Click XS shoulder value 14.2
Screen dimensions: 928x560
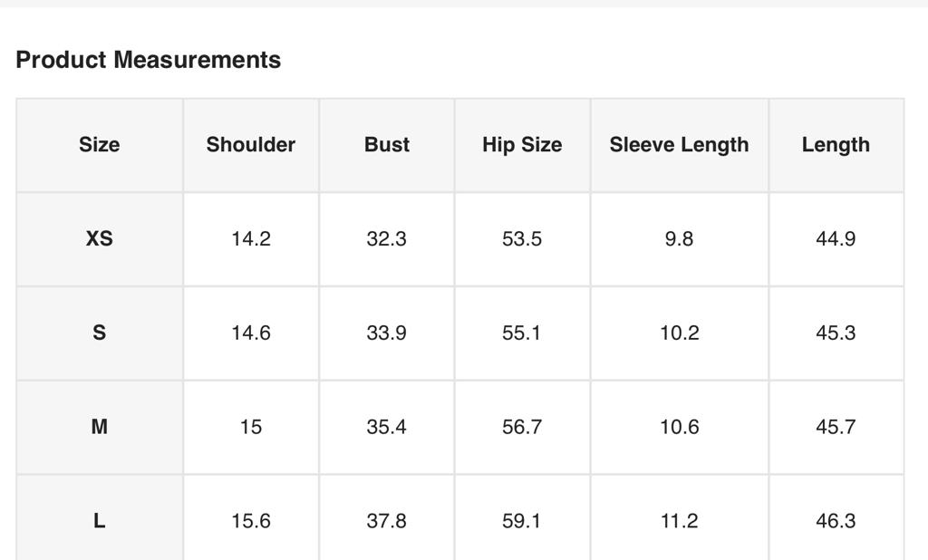(251, 239)
